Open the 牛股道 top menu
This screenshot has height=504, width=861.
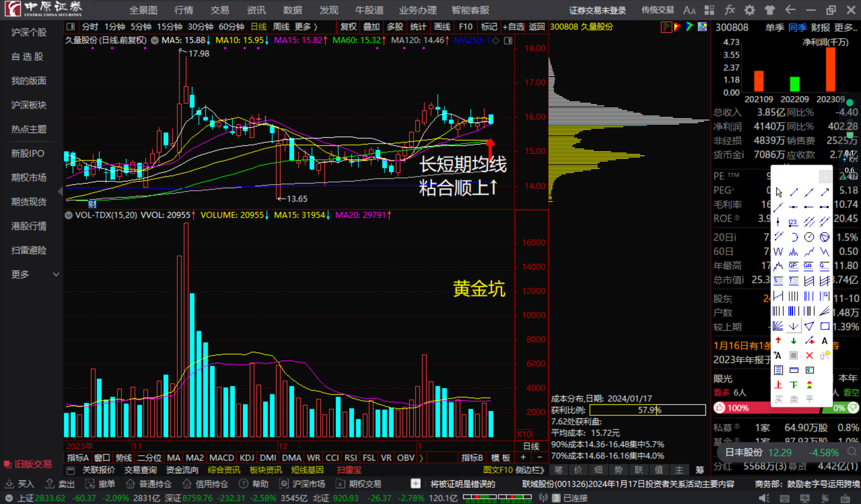click(x=369, y=10)
